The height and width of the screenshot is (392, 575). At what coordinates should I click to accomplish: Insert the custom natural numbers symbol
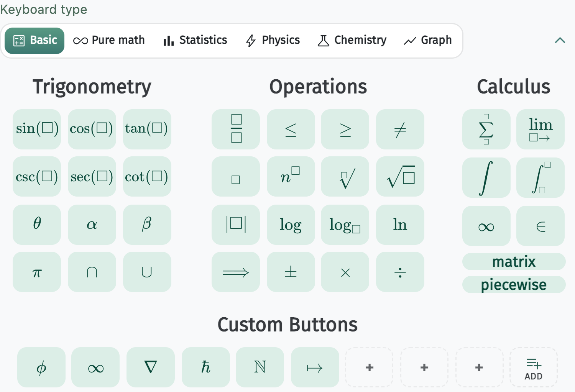(260, 367)
